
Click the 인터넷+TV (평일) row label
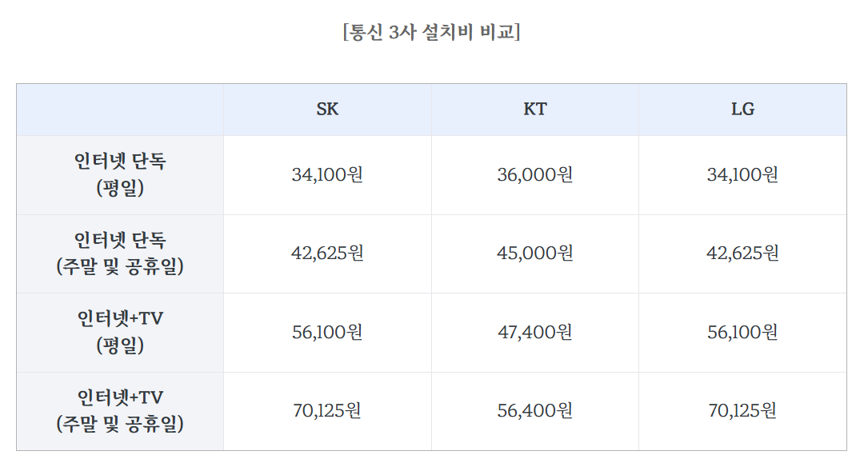click(120, 332)
